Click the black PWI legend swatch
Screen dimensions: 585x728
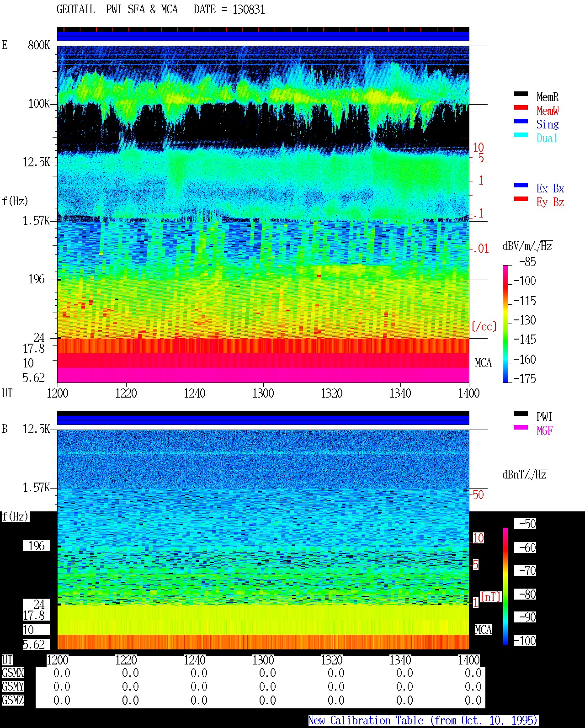pos(521,414)
